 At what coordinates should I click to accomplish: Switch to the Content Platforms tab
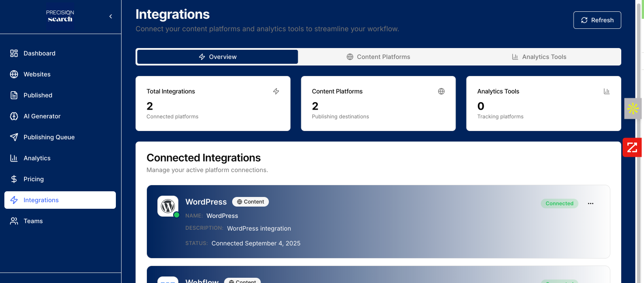(x=378, y=57)
